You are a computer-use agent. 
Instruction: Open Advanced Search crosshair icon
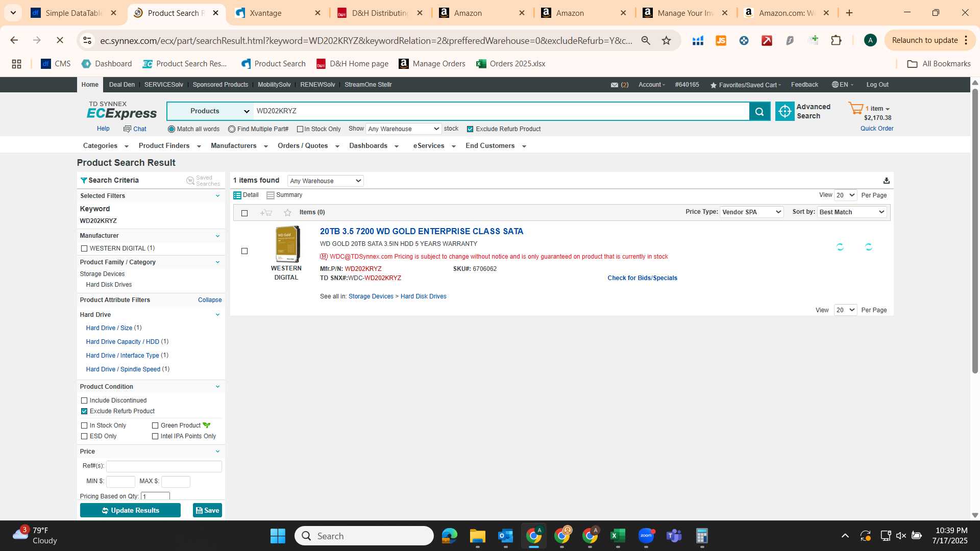tap(785, 111)
